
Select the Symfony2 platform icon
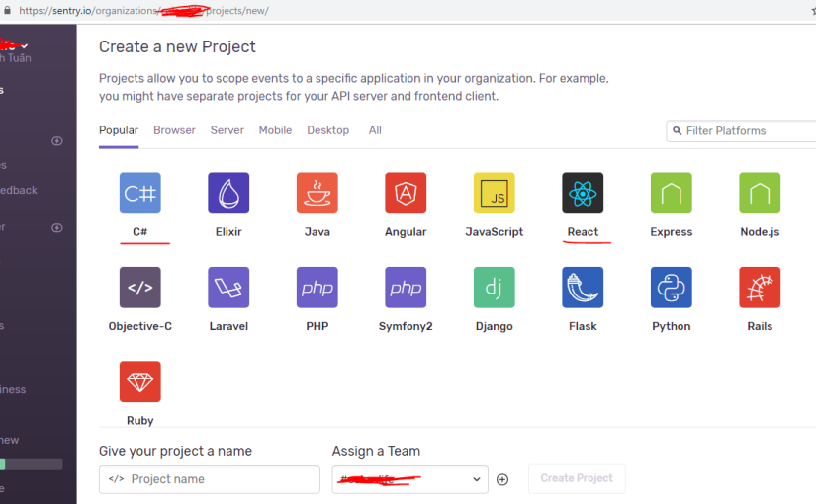[406, 288]
